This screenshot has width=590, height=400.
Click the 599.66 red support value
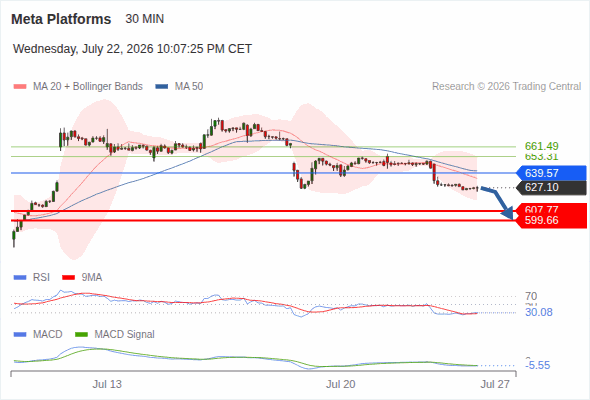[541, 221]
